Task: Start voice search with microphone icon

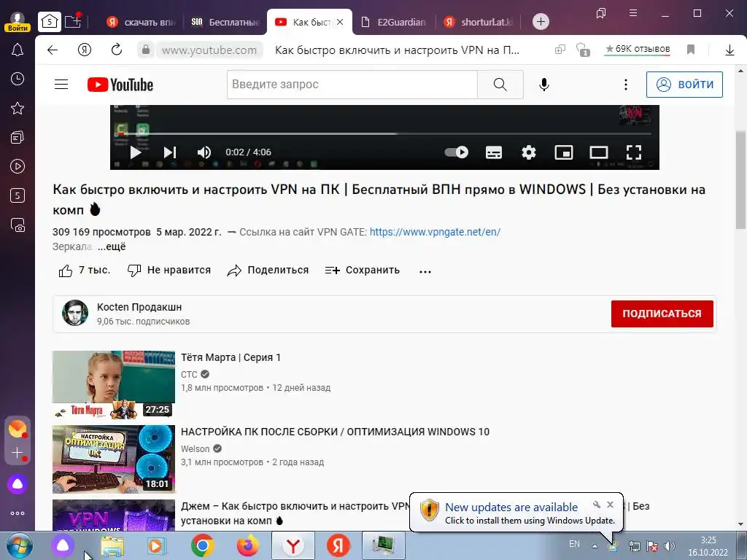Action: point(544,85)
